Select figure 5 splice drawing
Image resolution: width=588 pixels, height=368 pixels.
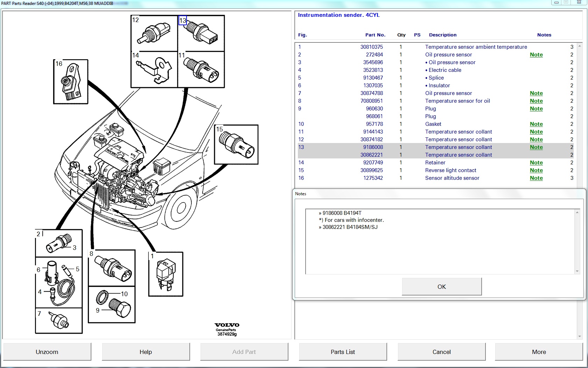click(x=67, y=271)
